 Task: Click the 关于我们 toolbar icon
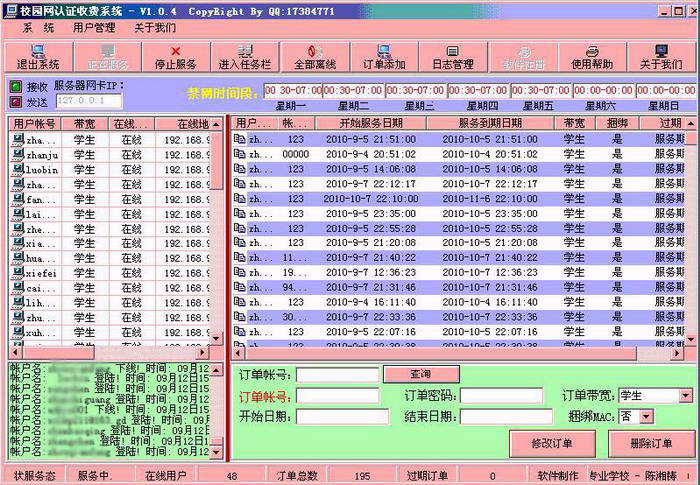tap(660, 57)
